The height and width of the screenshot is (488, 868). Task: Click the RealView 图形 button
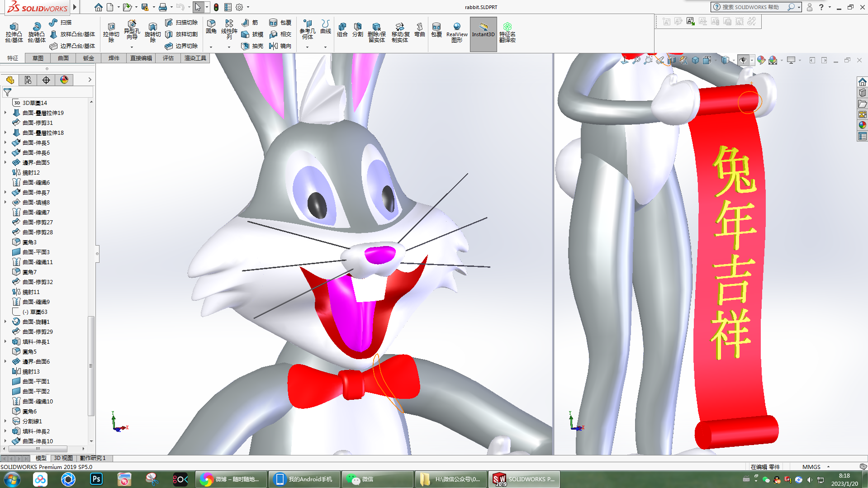(457, 33)
